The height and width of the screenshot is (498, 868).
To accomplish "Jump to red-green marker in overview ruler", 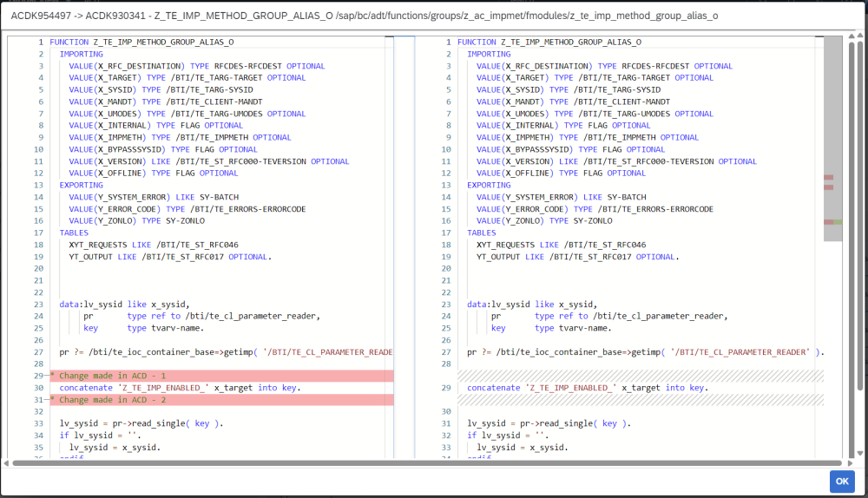I will [x=833, y=222].
